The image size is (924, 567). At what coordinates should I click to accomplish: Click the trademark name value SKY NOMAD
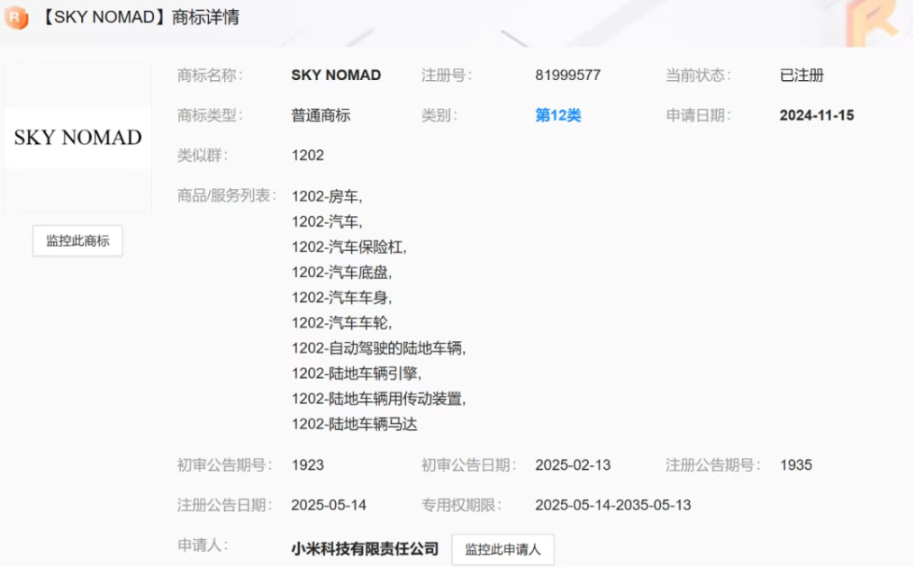(x=336, y=76)
